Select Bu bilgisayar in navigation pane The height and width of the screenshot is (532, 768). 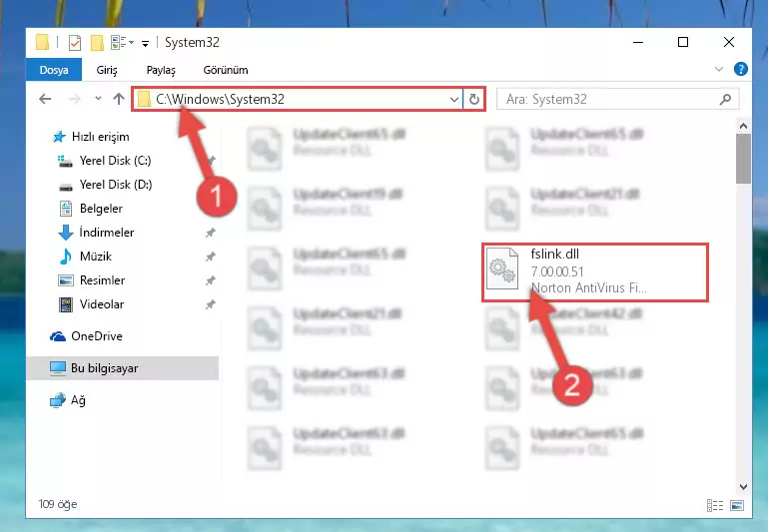[x=123, y=368]
